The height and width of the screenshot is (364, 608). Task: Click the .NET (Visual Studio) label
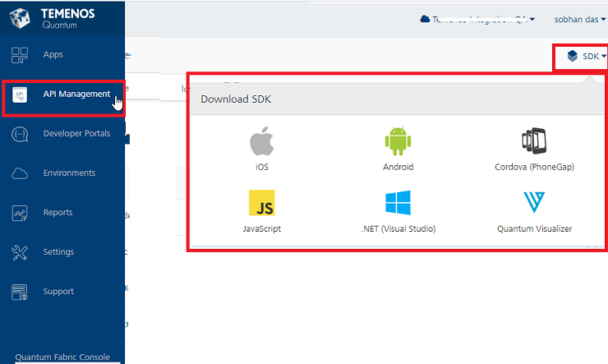click(398, 228)
